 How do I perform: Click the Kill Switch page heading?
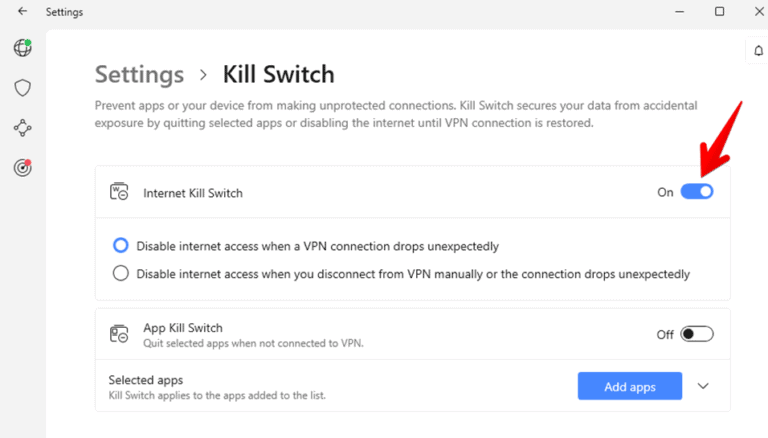click(278, 74)
